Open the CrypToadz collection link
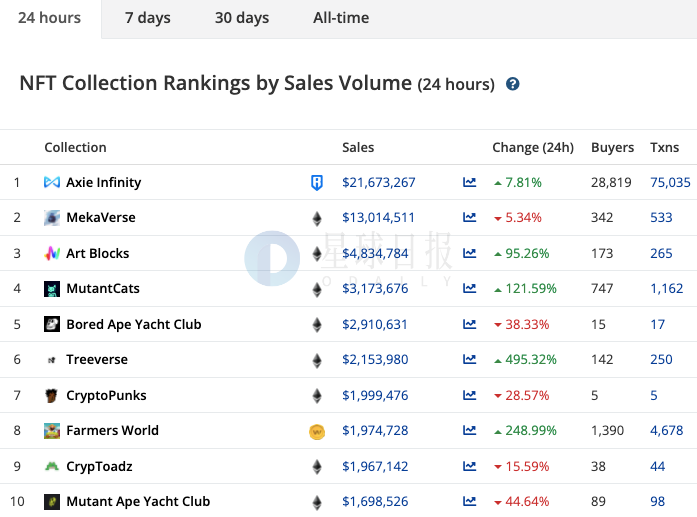 point(99,466)
